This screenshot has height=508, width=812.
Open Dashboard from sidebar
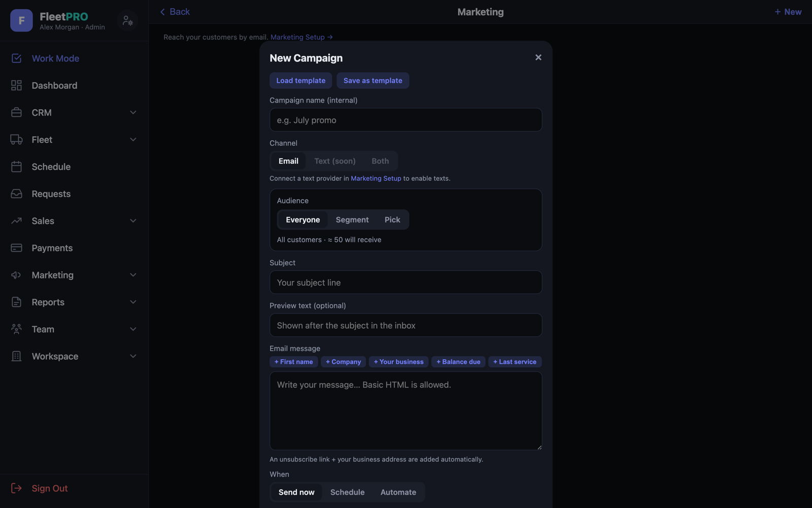[74, 85]
